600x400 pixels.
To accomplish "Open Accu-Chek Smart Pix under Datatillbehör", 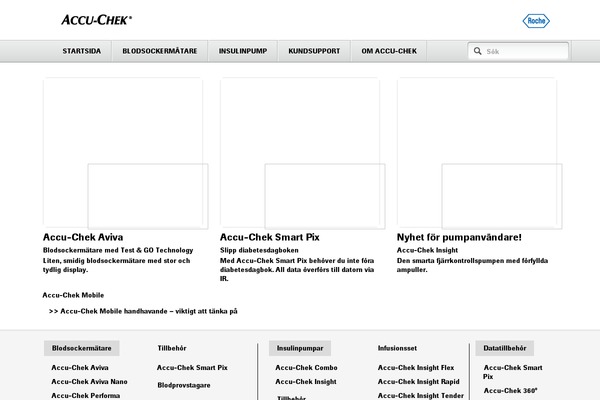I will tap(513, 372).
